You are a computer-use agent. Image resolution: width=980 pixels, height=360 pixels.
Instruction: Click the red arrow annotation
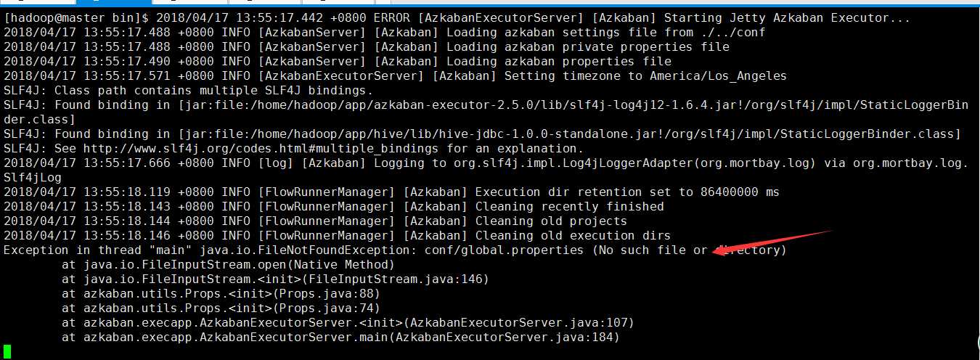pos(772,242)
